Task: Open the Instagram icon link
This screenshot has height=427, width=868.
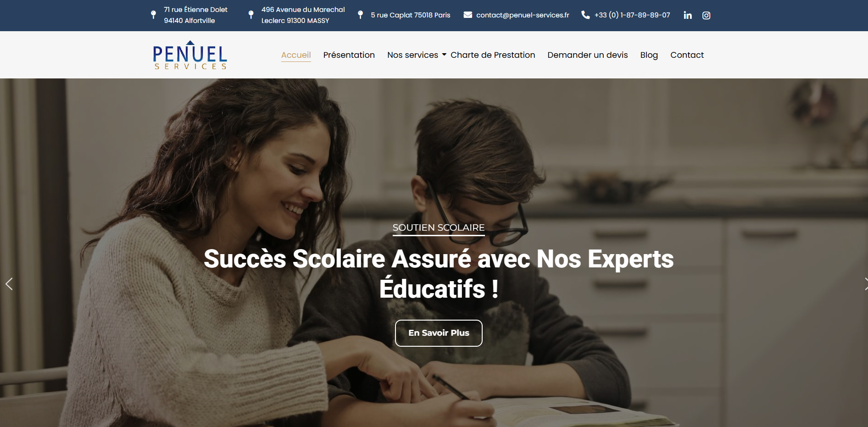Action: click(x=706, y=15)
